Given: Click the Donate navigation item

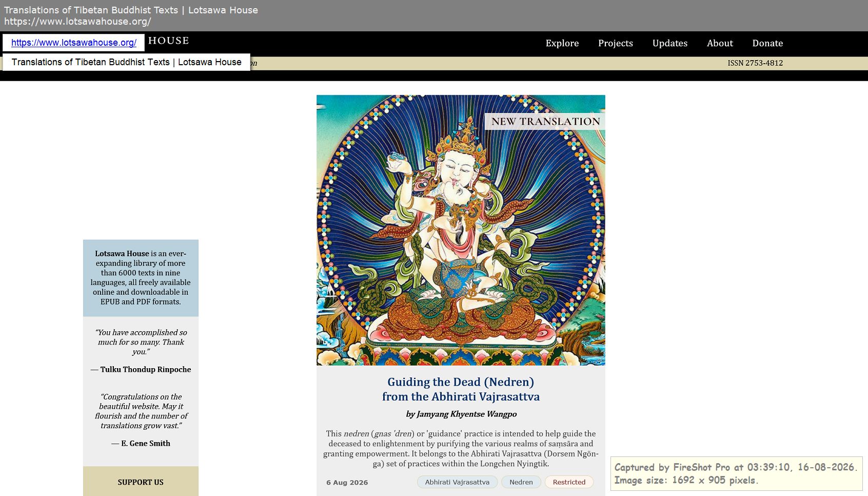Looking at the screenshot, I should point(767,43).
